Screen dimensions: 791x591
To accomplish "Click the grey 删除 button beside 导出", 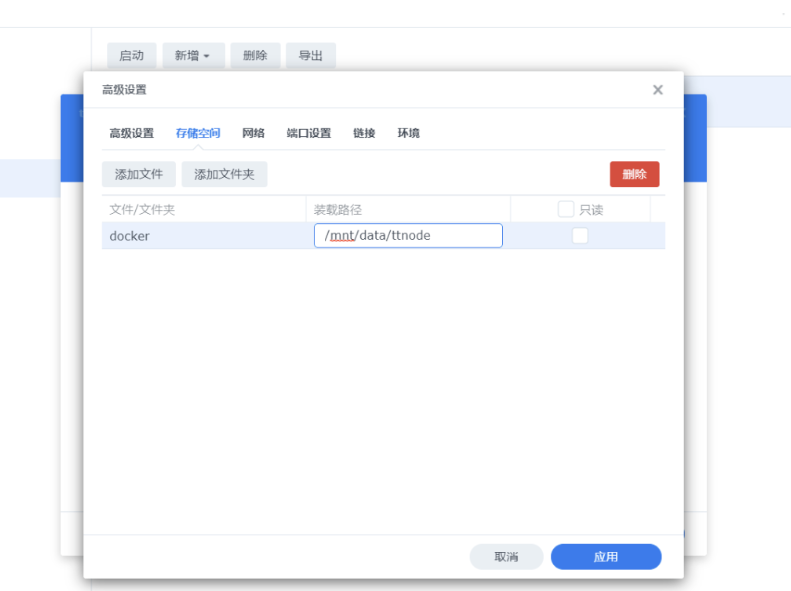I will (x=255, y=56).
